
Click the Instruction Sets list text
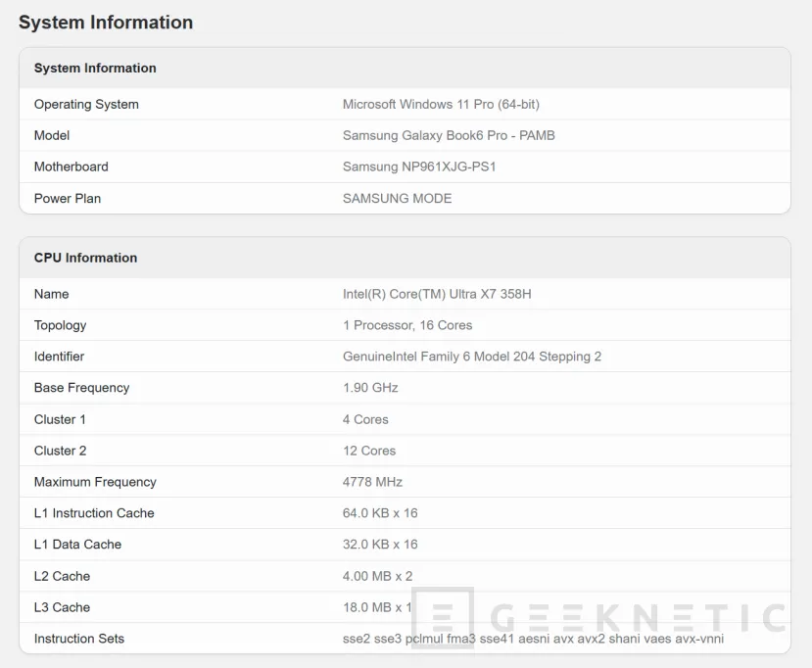[x=534, y=639]
